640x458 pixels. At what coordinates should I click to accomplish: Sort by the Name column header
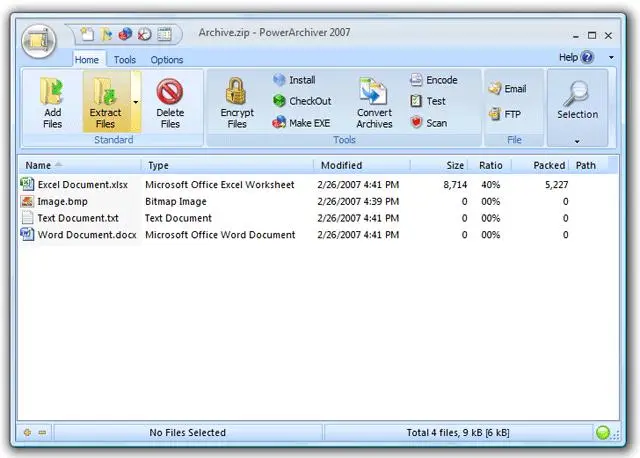pos(80,165)
